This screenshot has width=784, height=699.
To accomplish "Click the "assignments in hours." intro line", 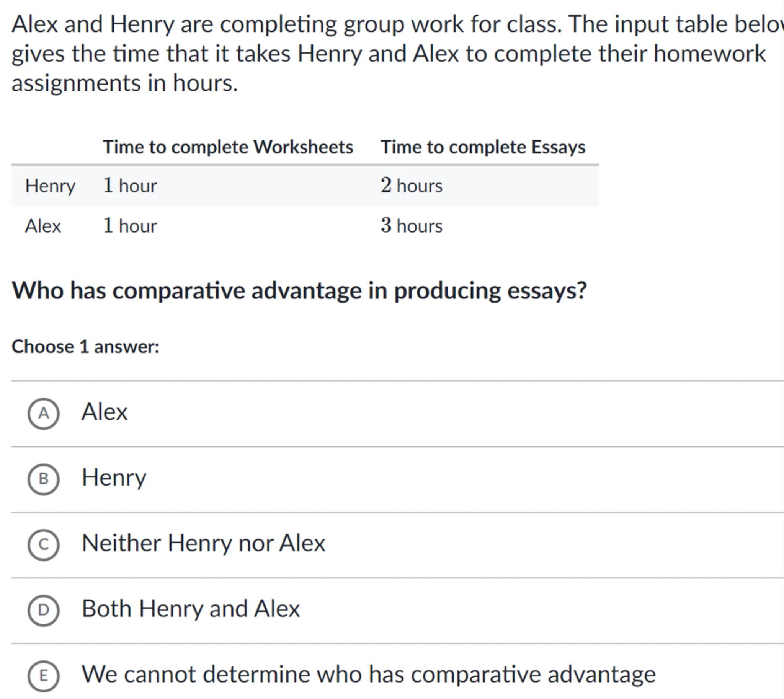I will 125,83.
